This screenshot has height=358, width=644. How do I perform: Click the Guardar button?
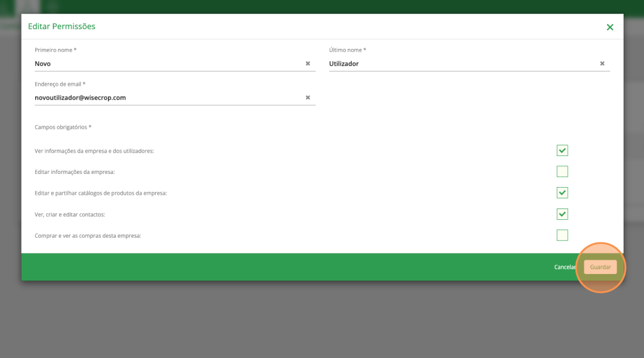tap(600, 267)
